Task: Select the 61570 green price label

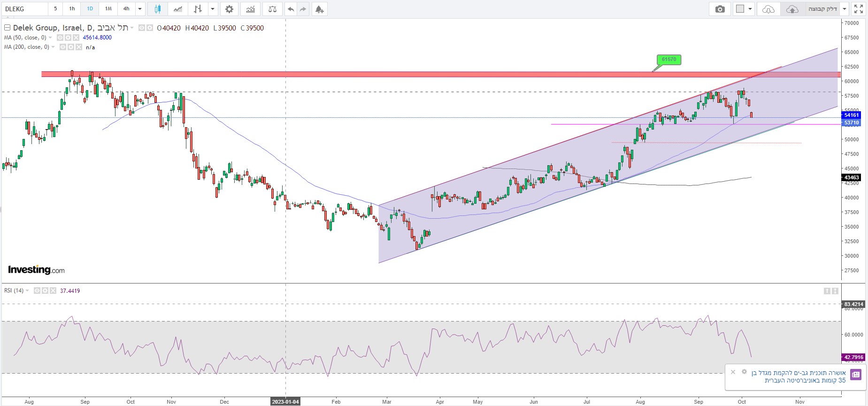Action: pos(669,60)
